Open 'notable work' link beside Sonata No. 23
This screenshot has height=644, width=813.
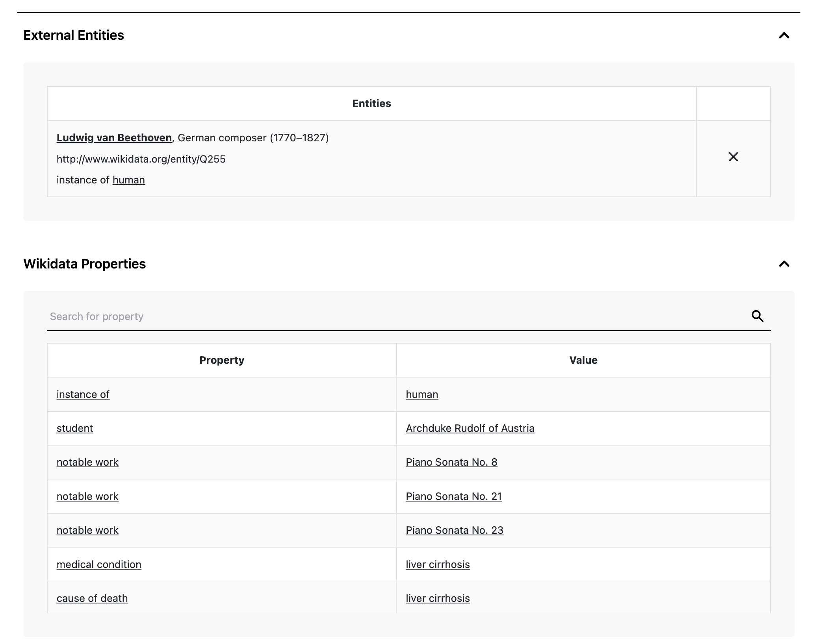87,530
